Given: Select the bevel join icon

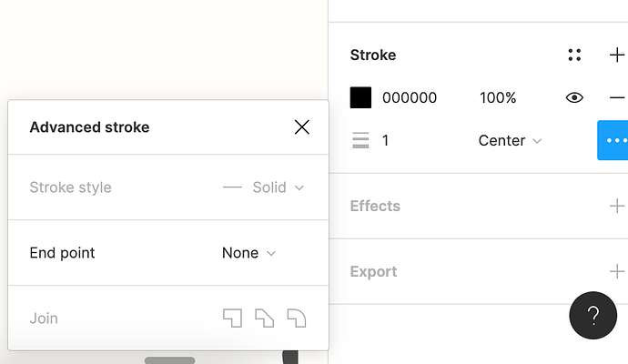Looking at the screenshot, I should (x=264, y=318).
